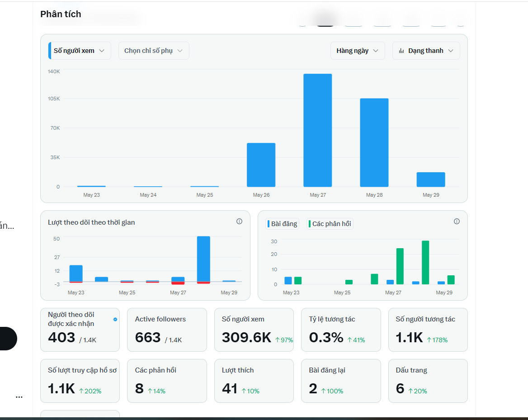
Task: Click the 97% increase indicator
Action: [x=284, y=340]
